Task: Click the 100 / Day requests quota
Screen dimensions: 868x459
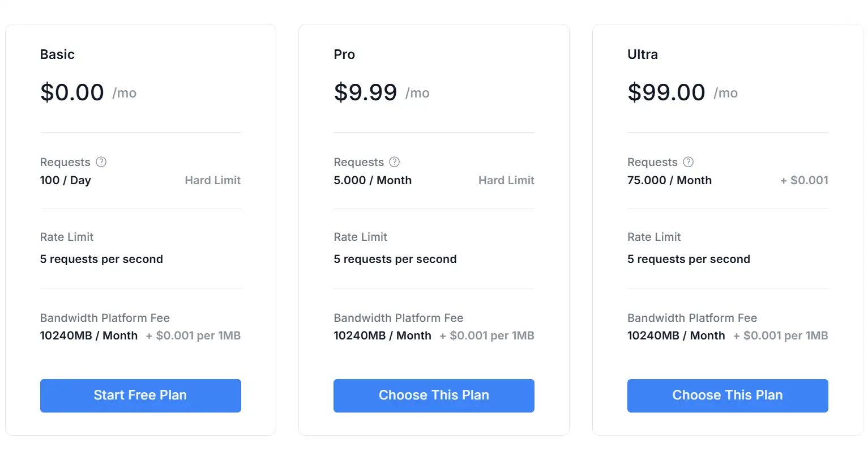Action: tap(66, 180)
